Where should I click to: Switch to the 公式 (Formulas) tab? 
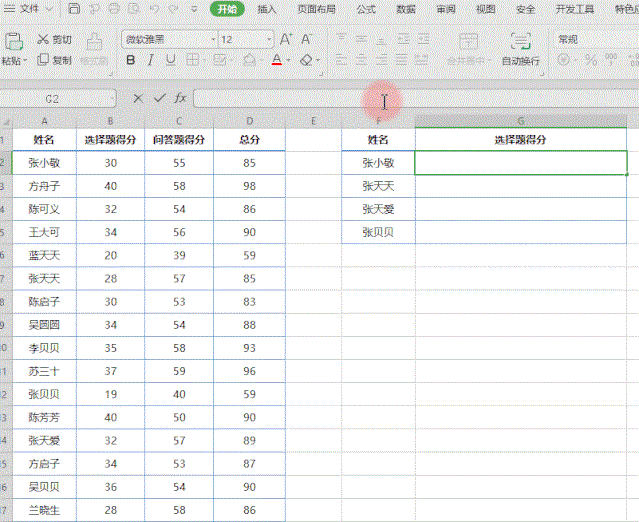(366, 9)
